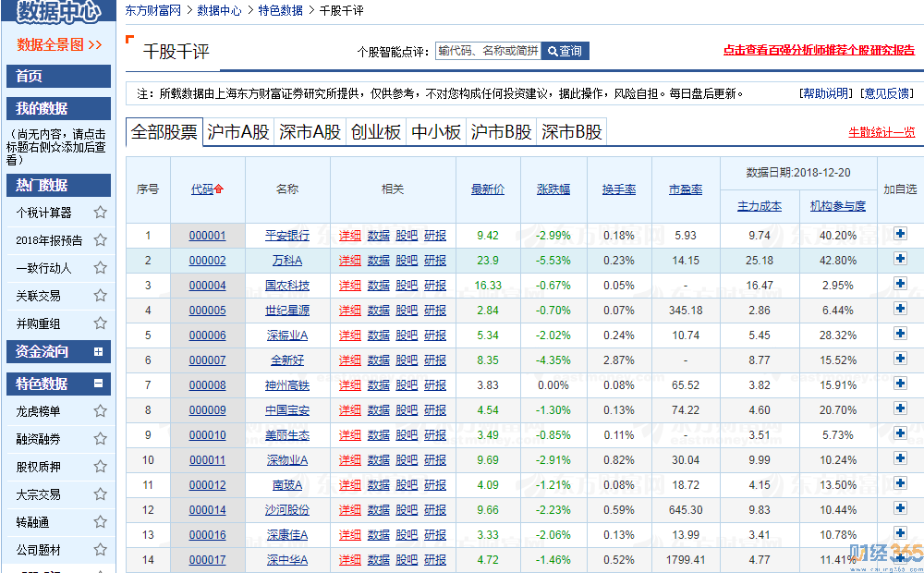
Task: Add 全新好 to watchlist with plus icon
Action: pyautogui.click(x=900, y=359)
